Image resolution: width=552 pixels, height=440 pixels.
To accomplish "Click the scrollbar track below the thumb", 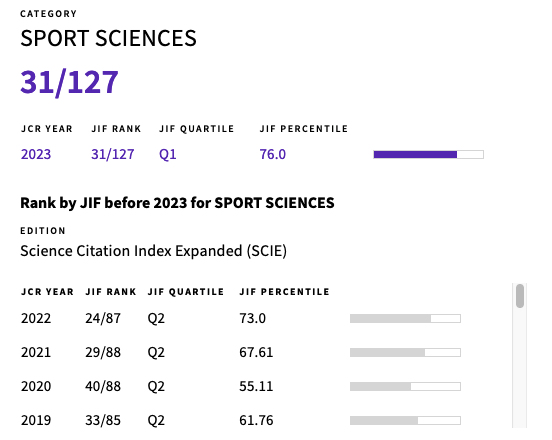I will (x=520, y=368).
